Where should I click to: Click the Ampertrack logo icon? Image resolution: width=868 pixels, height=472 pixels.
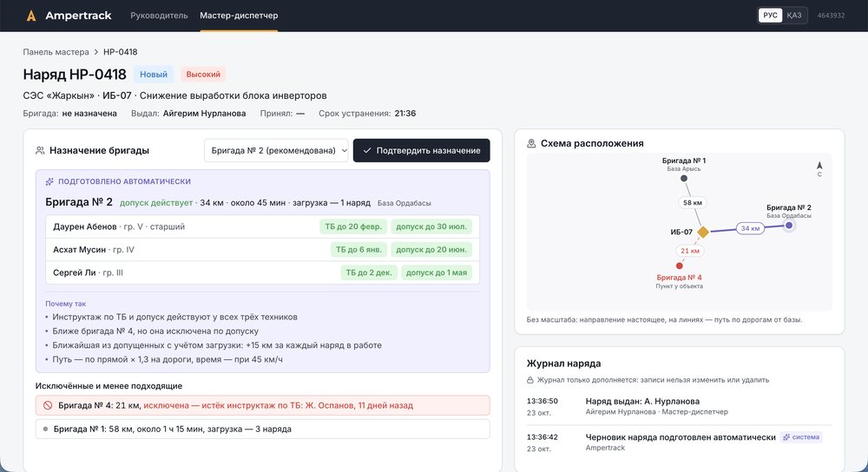pyautogui.click(x=31, y=16)
